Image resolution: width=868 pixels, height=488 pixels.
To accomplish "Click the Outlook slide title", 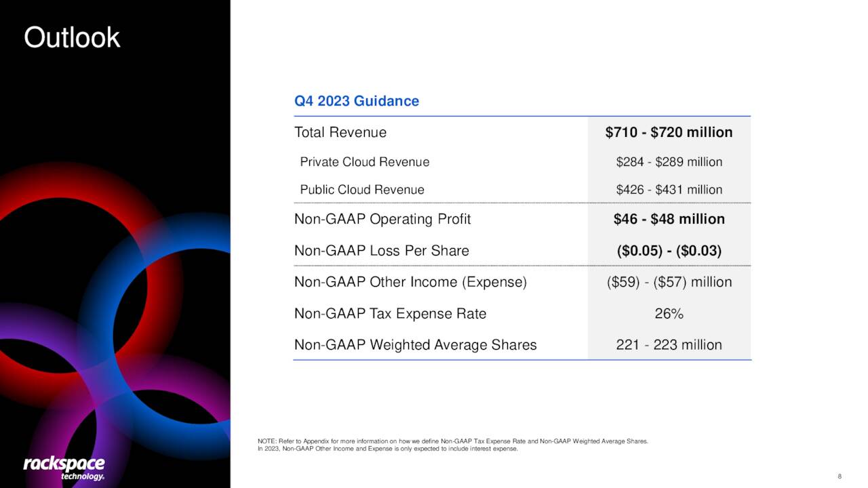I will click(72, 37).
